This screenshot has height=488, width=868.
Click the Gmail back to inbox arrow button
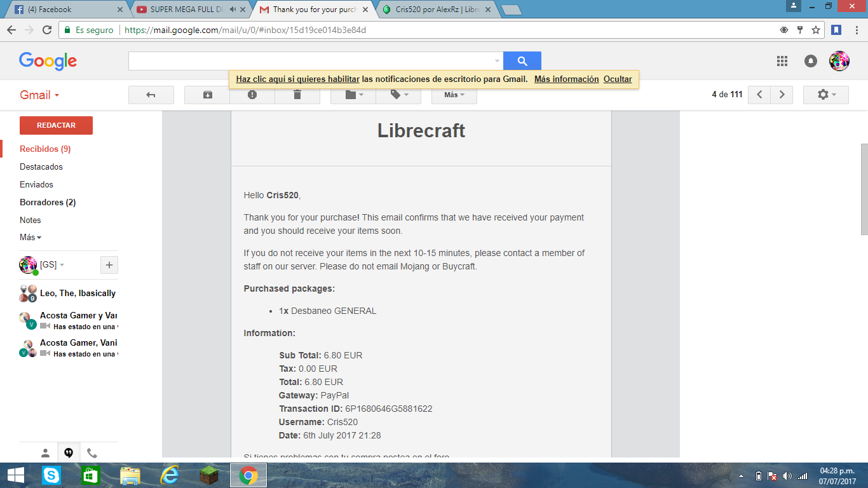click(x=151, y=95)
